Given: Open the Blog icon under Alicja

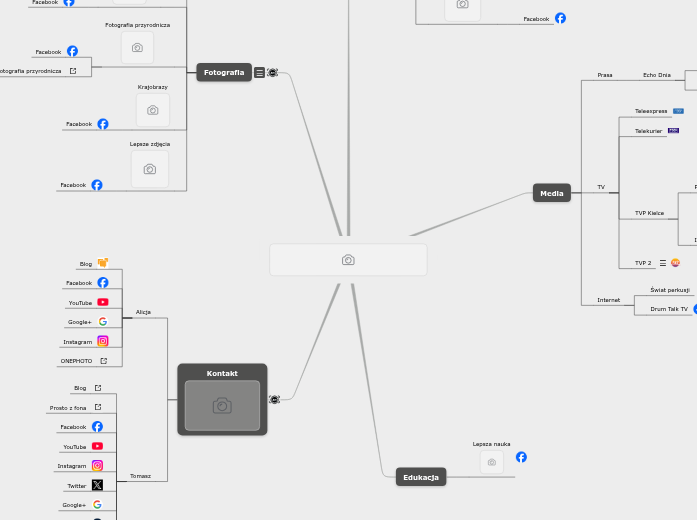Looking at the screenshot, I should pos(103,263).
